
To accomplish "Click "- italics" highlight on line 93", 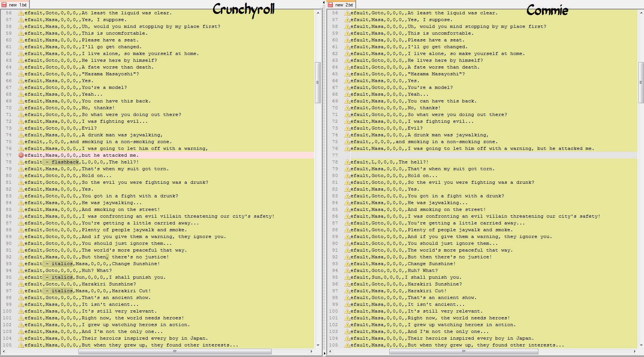I will (x=58, y=264).
